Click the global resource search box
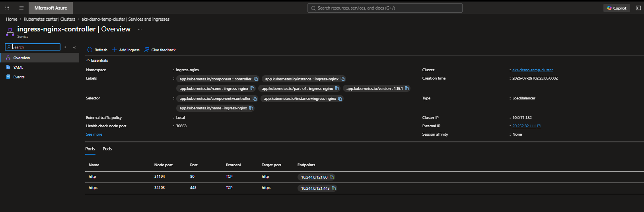 (x=385, y=8)
